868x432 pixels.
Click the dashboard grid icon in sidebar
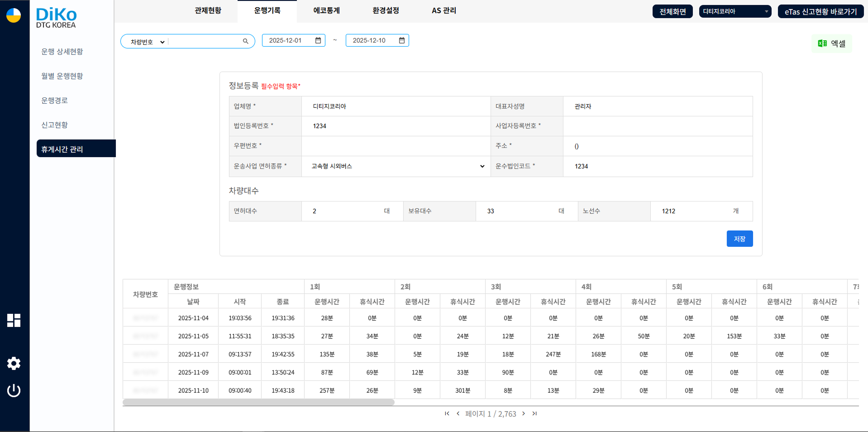tap(14, 320)
